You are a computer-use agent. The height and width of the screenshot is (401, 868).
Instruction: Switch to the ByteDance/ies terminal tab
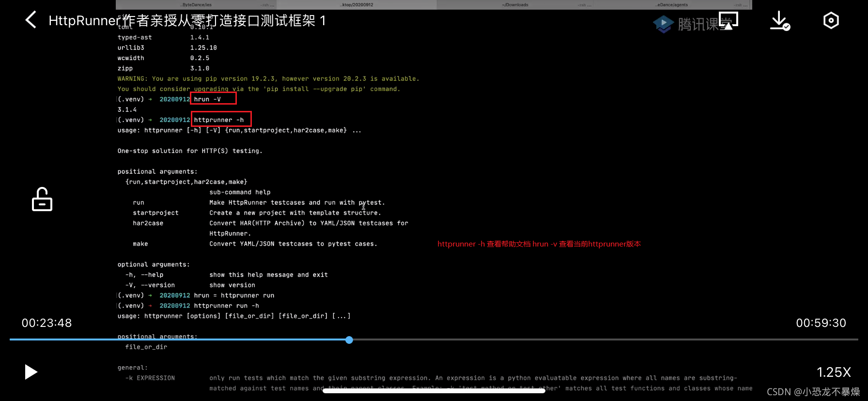[x=196, y=5]
